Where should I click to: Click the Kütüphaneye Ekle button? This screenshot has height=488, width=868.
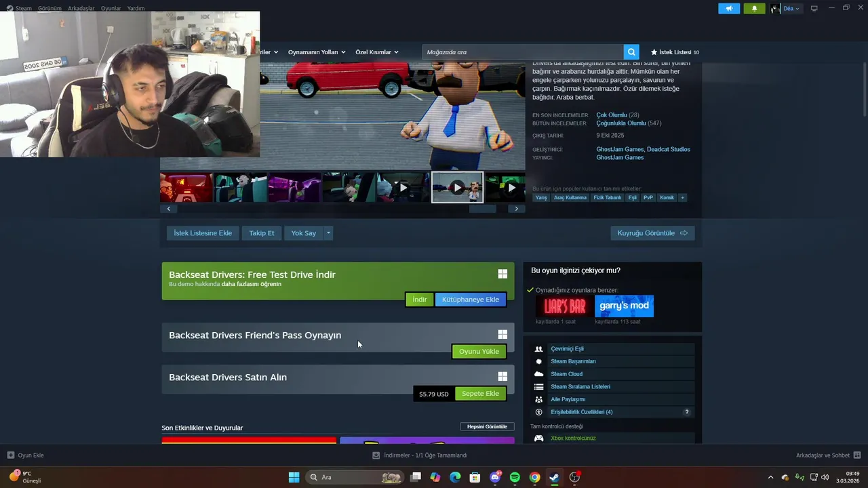(471, 300)
